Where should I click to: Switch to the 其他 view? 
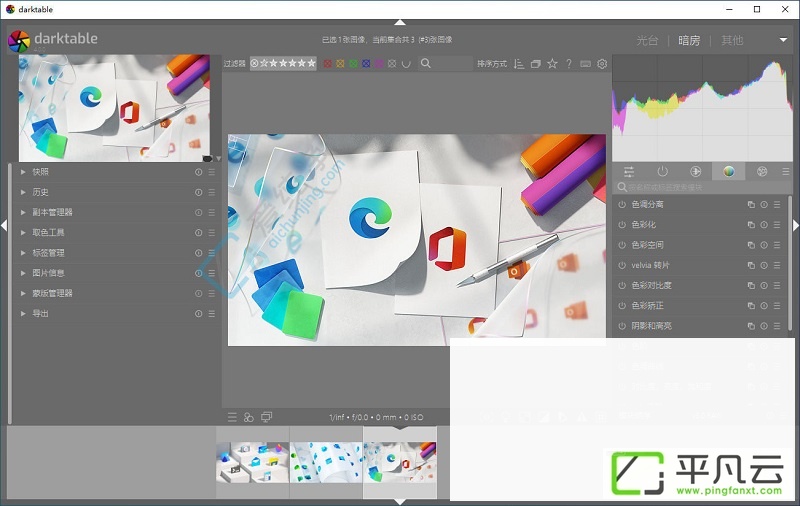(x=732, y=40)
